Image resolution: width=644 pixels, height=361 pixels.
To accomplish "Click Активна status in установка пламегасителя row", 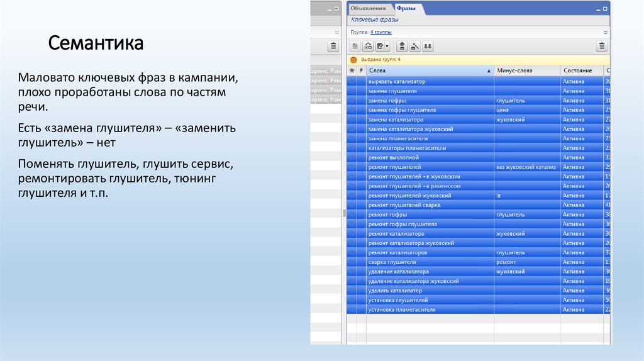I will point(574,309).
